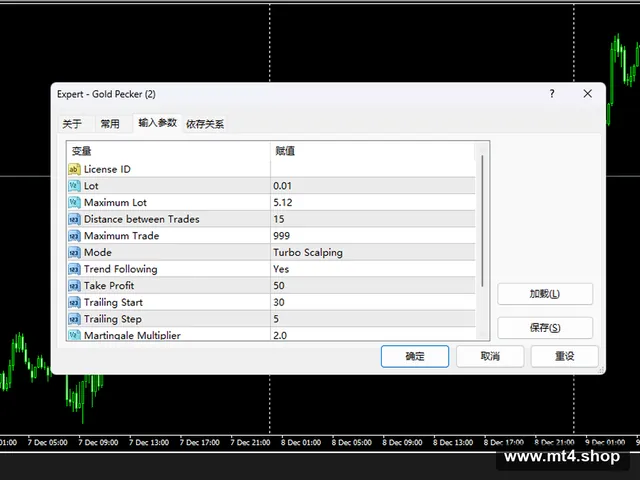Click the Take Profit row icon

(x=74, y=286)
